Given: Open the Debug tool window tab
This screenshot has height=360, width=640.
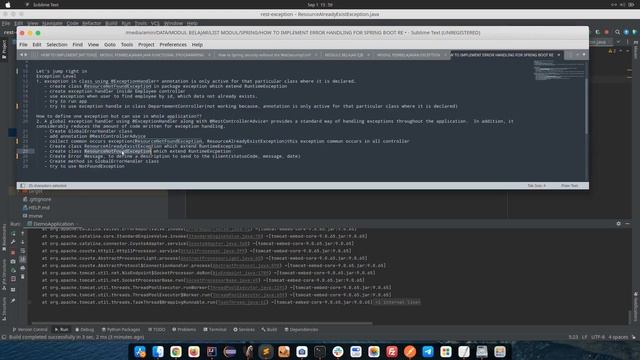Looking at the screenshot, I should (84, 329).
